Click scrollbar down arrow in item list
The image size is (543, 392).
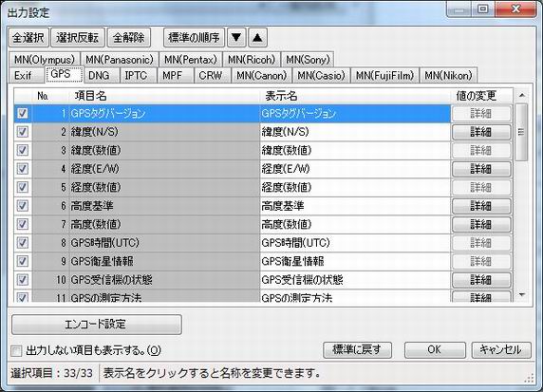[x=522, y=295]
